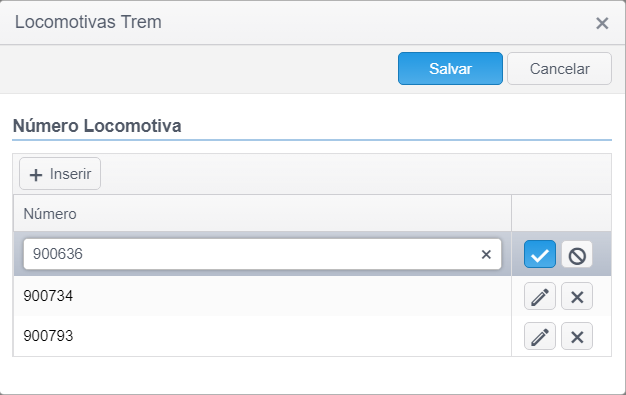Delete locomotive 900734 with the X icon
The image size is (626, 395).
(x=577, y=296)
